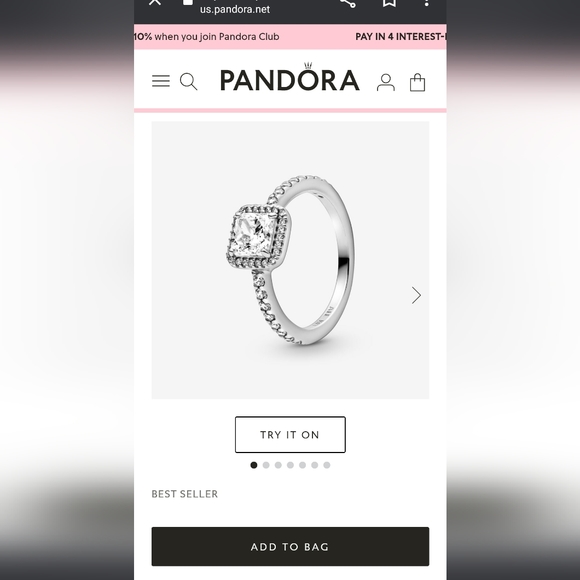580x580 pixels.
Task: Open the shopping bag icon
Action: (417, 82)
